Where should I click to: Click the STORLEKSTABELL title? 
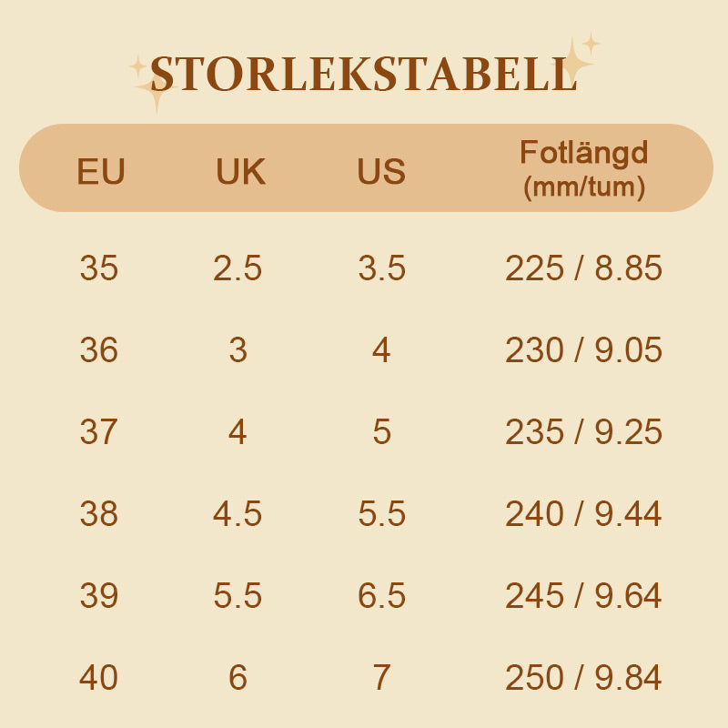[x=364, y=75]
